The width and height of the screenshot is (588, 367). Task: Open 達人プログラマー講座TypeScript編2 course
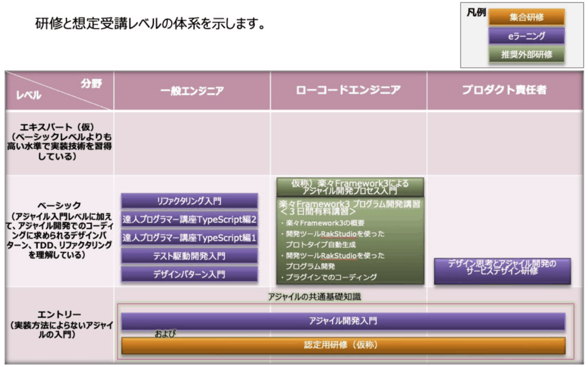coord(189,219)
